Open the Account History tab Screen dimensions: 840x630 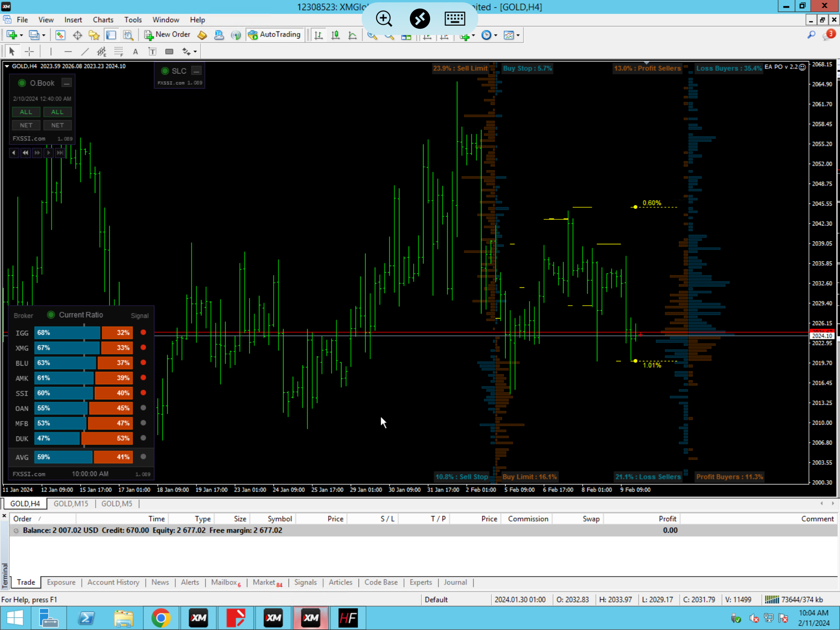point(113,582)
